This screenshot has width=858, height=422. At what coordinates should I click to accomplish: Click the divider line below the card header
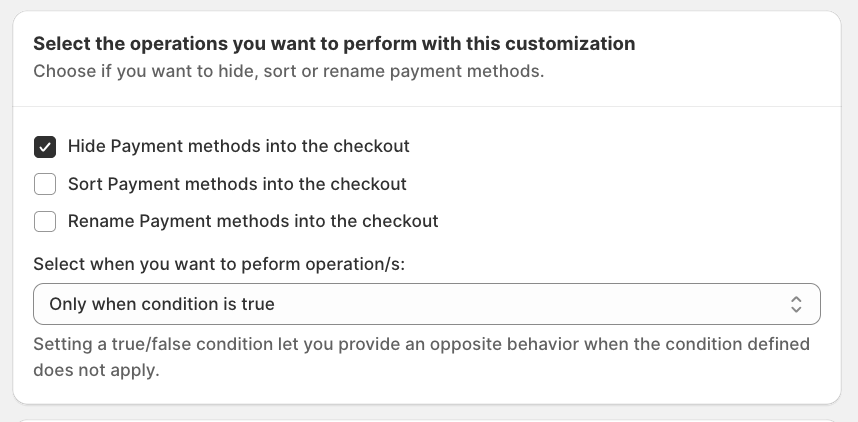point(427,106)
